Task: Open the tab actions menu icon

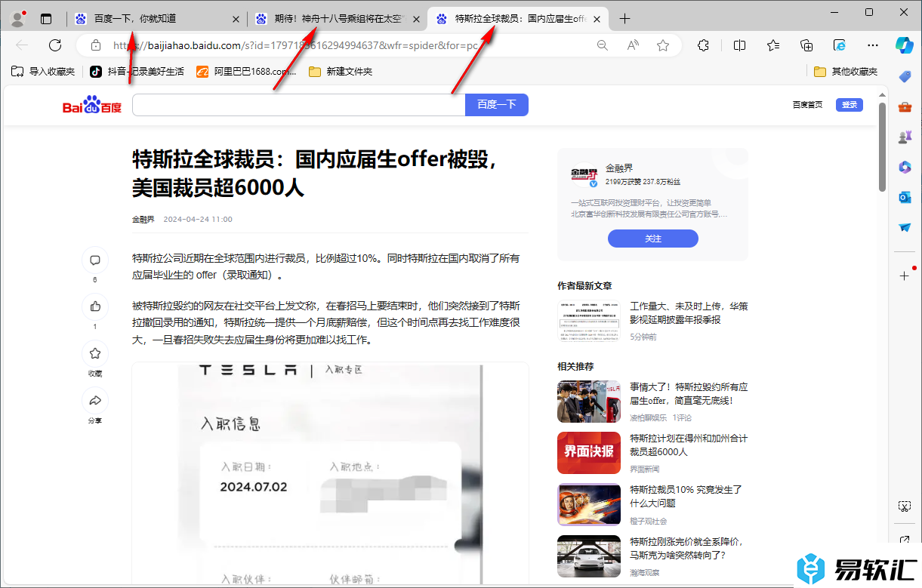Action: tap(46, 19)
